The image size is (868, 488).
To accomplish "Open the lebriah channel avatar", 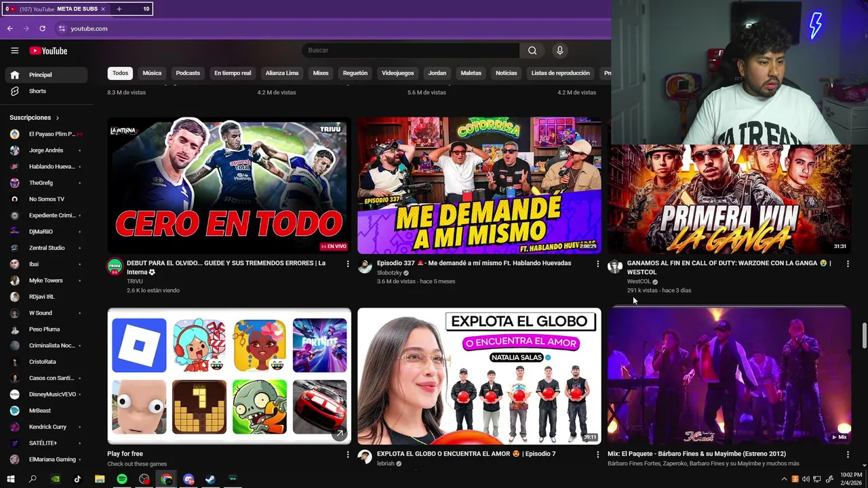I will (x=365, y=457).
